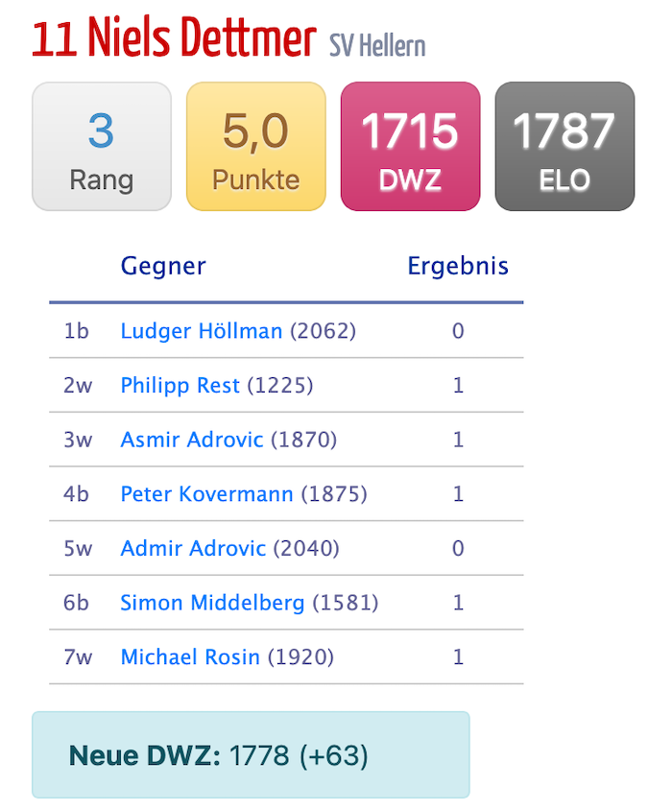The height and width of the screenshot is (810, 672).
Task: Open Asmir Adrovic's profile link
Action: pos(191,441)
